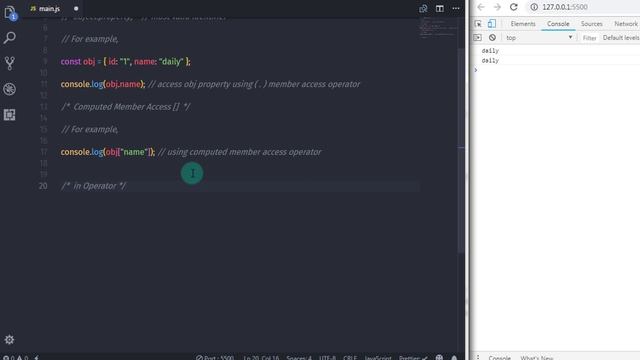Screen dimensions: 640x360
Task: Change indentation via Spaces: 4
Action: (x=299, y=358)
